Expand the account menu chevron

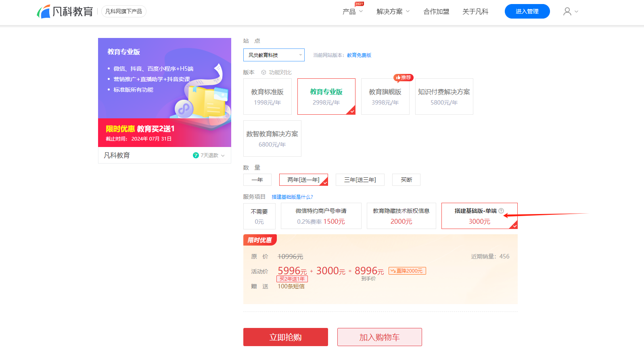(576, 12)
